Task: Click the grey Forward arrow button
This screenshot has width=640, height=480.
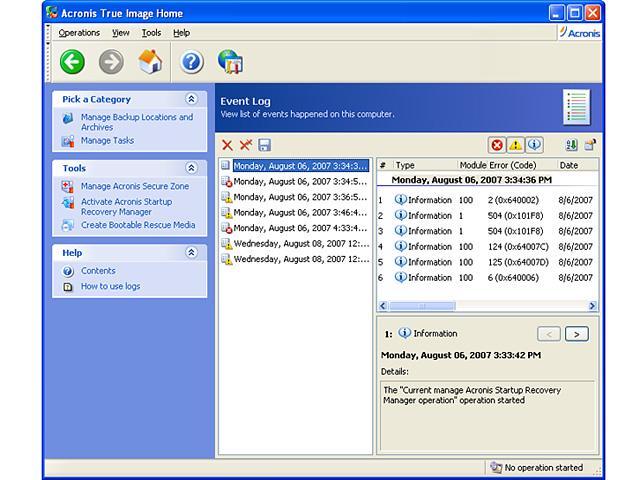Action: click(111, 62)
